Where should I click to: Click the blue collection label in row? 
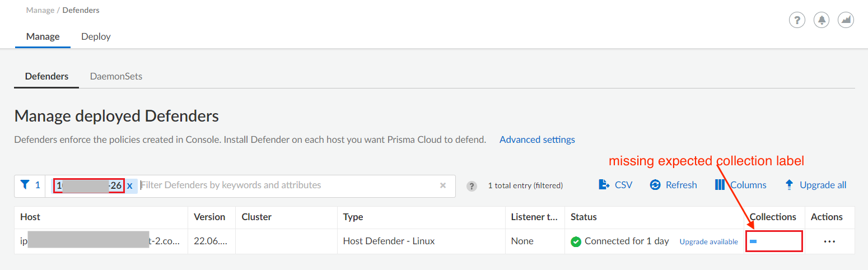coord(754,241)
